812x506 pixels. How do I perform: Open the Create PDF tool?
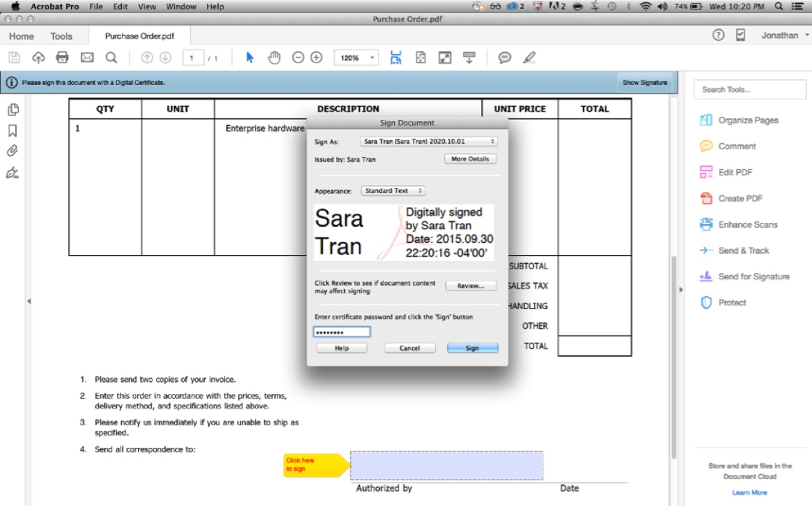731,199
